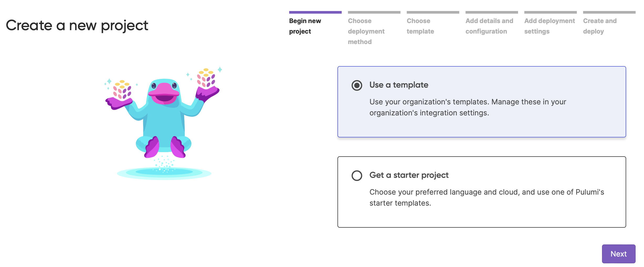Image resolution: width=644 pixels, height=267 pixels.
Task: Click the 'Use a template' card heading
Action: (399, 85)
